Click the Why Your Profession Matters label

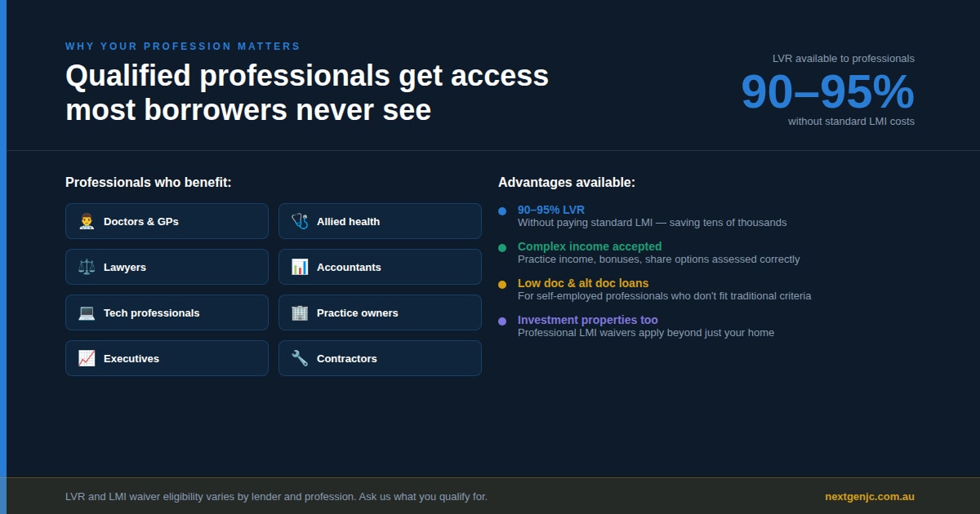[x=183, y=47]
